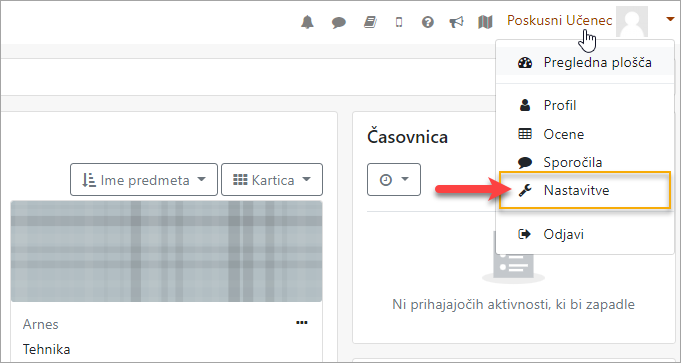Image resolution: width=681 pixels, height=363 pixels.
Task: Click the dashboard gauge icon beside Pregledna plošča
Action: 525,63
